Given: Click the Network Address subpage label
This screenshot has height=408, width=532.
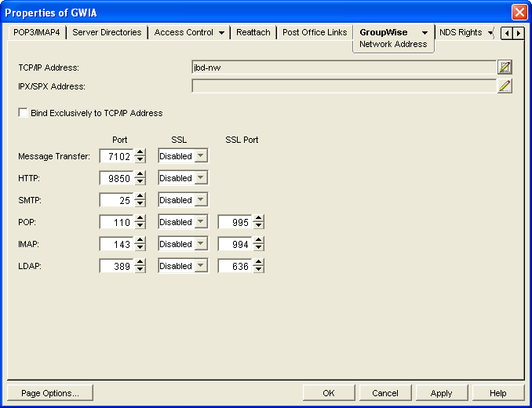Looking at the screenshot, I should pyautogui.click(x=393, y=44).
